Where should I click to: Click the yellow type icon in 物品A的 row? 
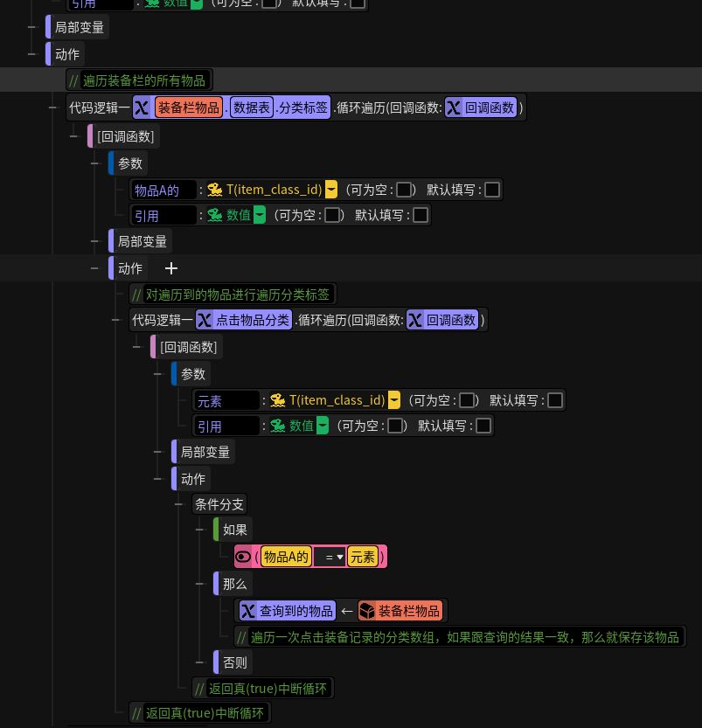[x=214, y=190]
